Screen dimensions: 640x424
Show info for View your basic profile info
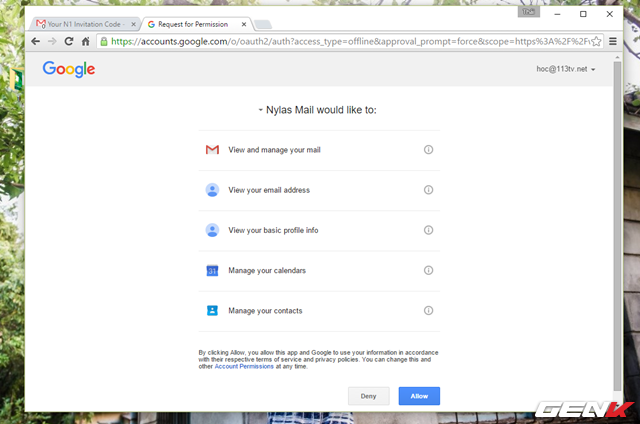tap(428, 230)
